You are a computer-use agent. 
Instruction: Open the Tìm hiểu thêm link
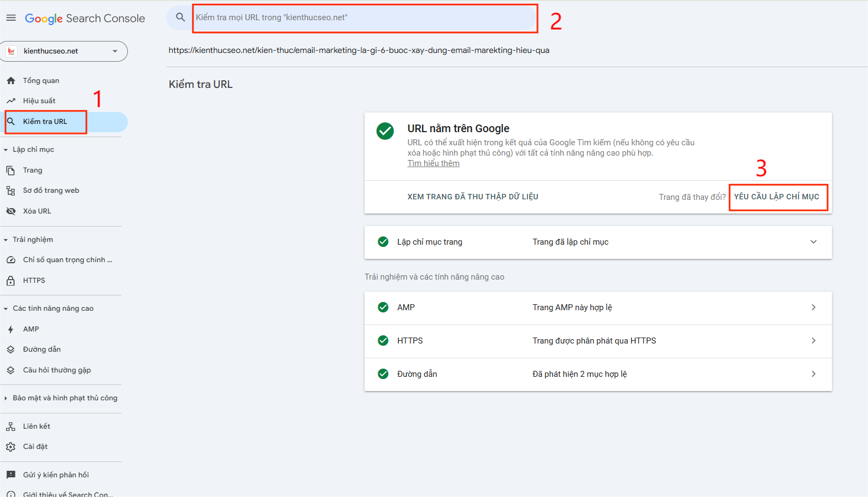(x=433, y=163)
